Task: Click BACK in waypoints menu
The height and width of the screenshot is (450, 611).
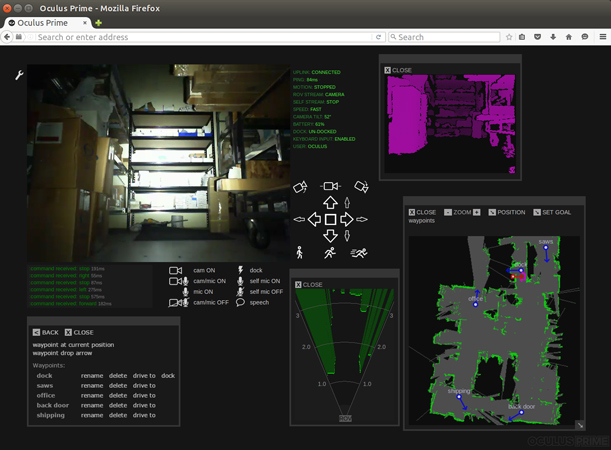Action: (46, 332)
